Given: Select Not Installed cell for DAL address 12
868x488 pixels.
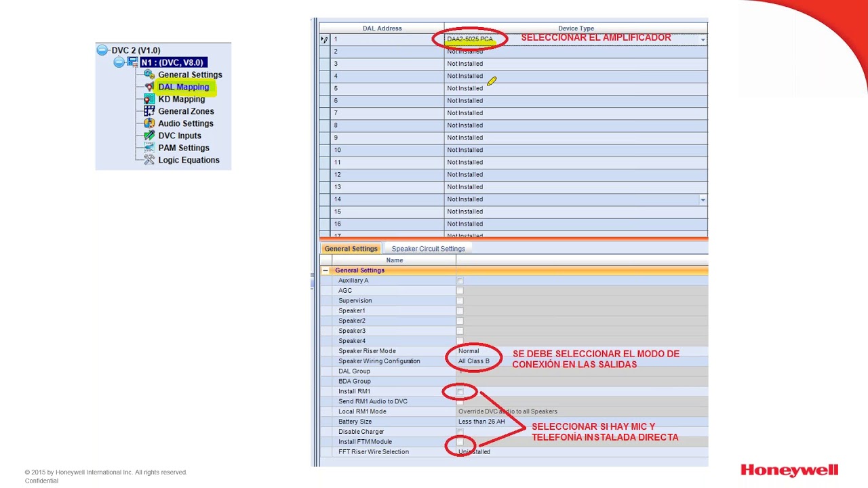Looking at the screenshot, I should (x=576, y=175).
